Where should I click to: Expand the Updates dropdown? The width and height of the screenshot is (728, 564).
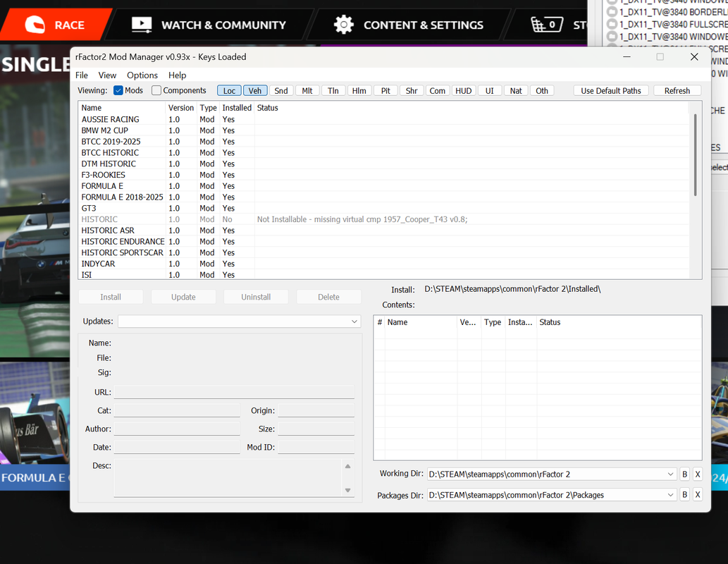(x=354, y=321)
